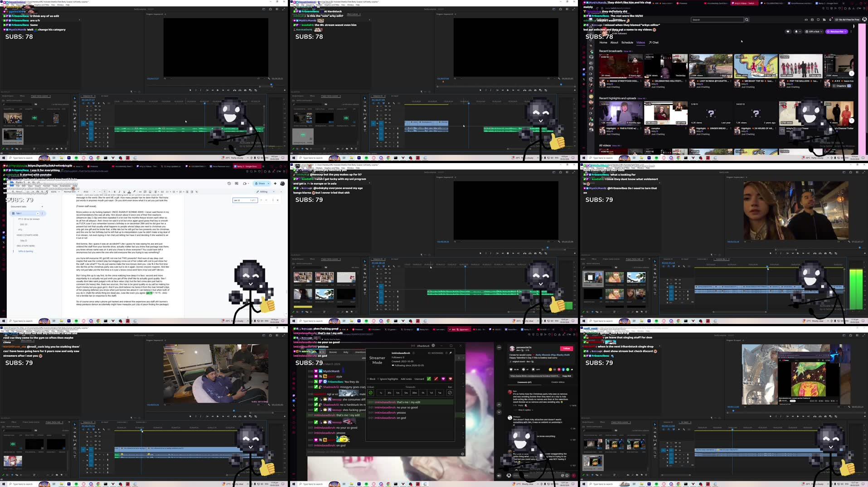The image size is (868, 487).
Task: Expand the Gift a Sub dropdown arrow
Action: pyautogui.click(x=822, y=32)
